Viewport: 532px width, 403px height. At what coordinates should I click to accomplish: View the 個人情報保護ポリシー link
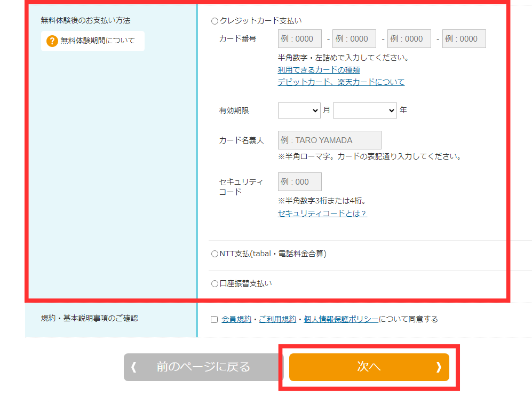click(x=341, y=319)
